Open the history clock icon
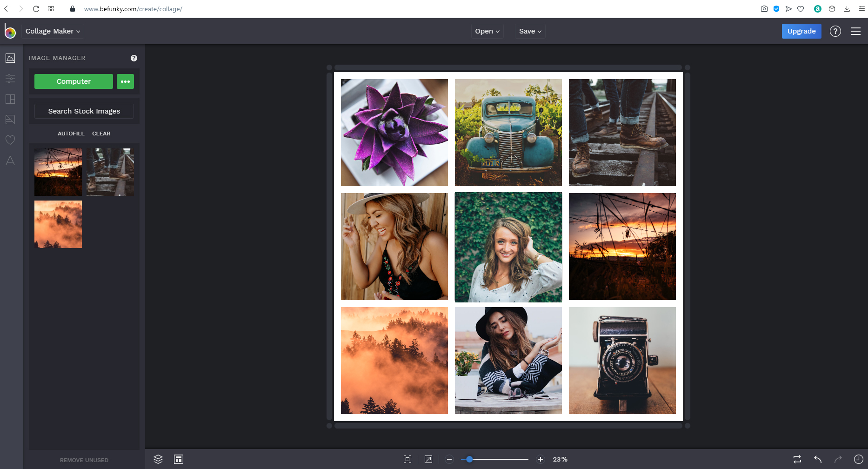Image resolution: width=868 pixels, height=469 pixels. (x=859, y=459)
